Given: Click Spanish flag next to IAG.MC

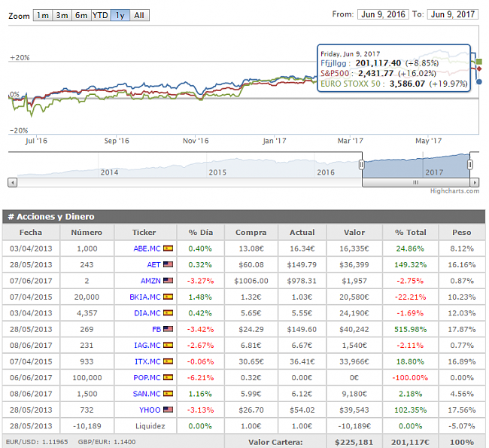Looking at the screenshot, I should (x=168, y=346).
